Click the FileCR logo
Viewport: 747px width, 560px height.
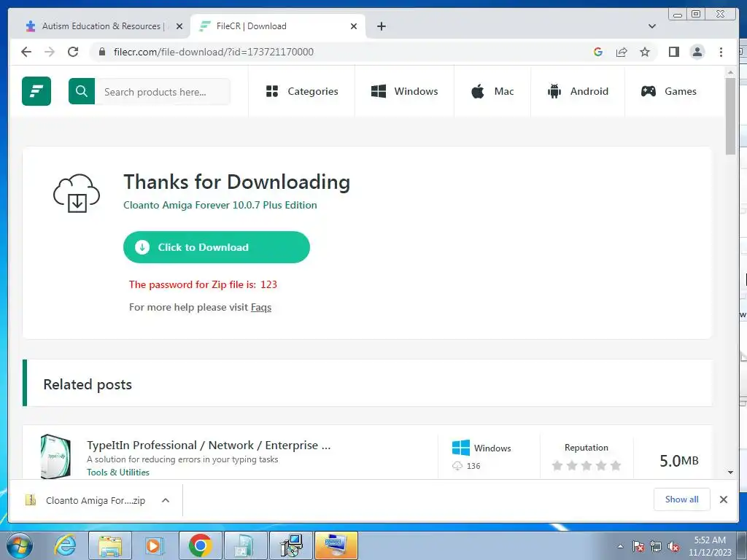(x=36, y=91)
